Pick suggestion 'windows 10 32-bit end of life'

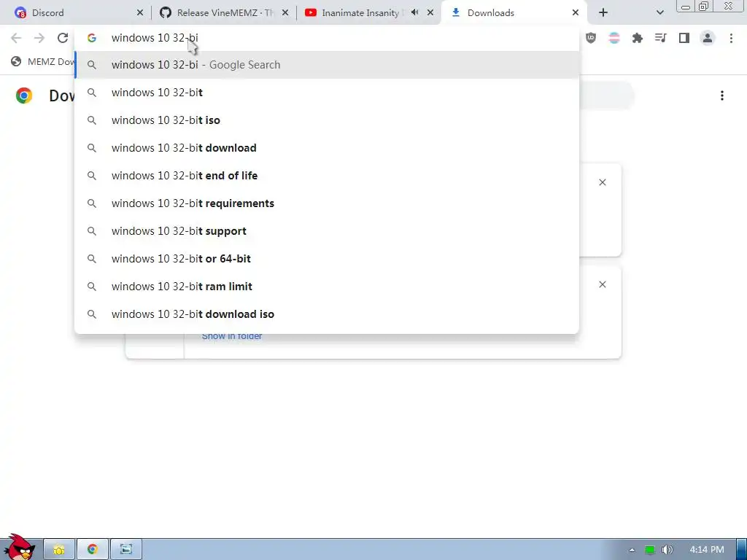tap(327, 176)
